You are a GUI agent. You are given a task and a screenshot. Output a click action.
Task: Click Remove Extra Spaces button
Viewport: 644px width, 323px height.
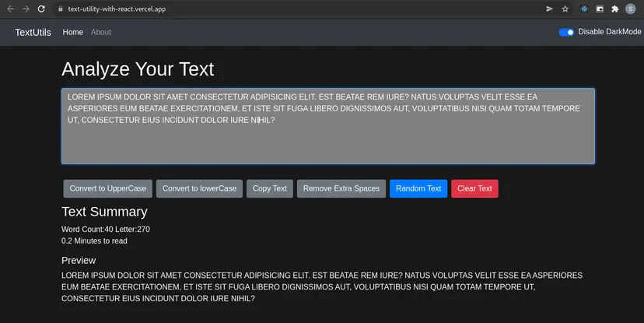pos(341,188)
